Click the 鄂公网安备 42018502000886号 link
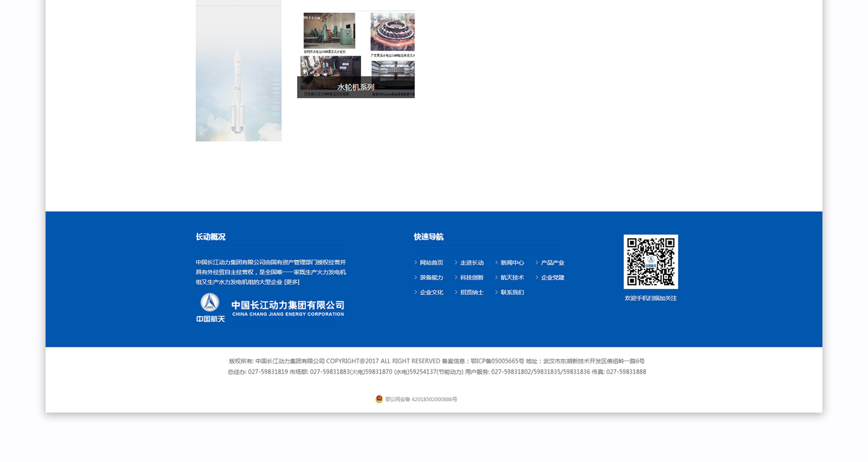Viewport: 868px width, 462px height. point(421,400)
